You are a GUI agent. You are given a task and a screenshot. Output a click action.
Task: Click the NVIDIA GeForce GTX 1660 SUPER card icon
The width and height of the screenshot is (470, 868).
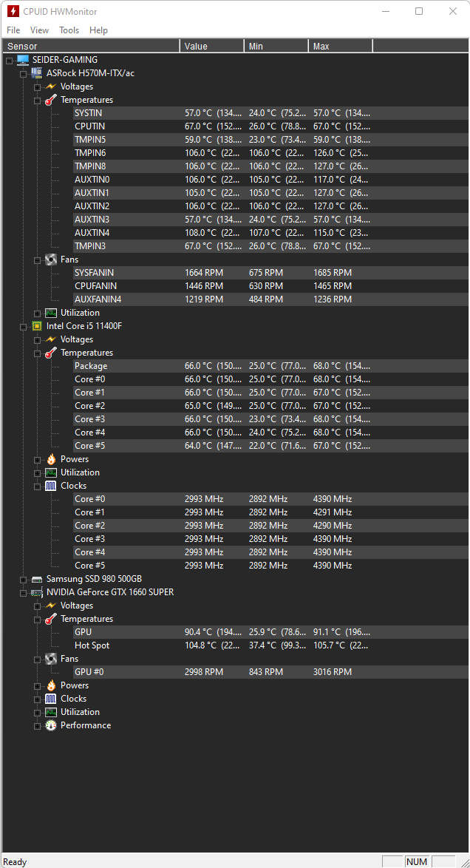[37, 592]
